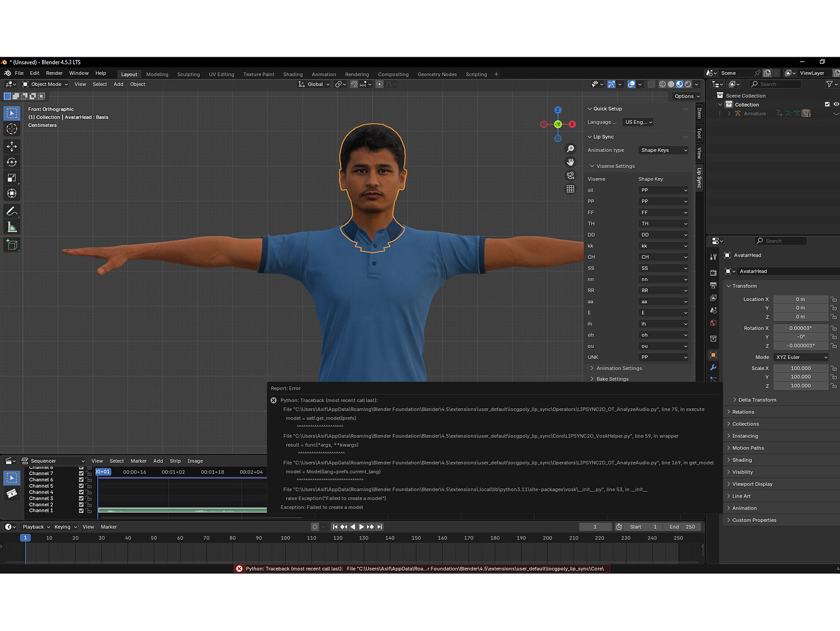Choose the Measure tool
The height and width of the screenshot is (631, 840).
tap(12, 227)
